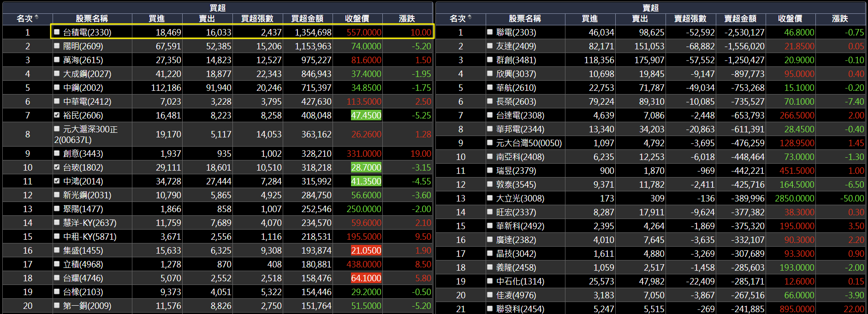Click the 賣超 title bar
868x314 pixels.
point(651,7)
